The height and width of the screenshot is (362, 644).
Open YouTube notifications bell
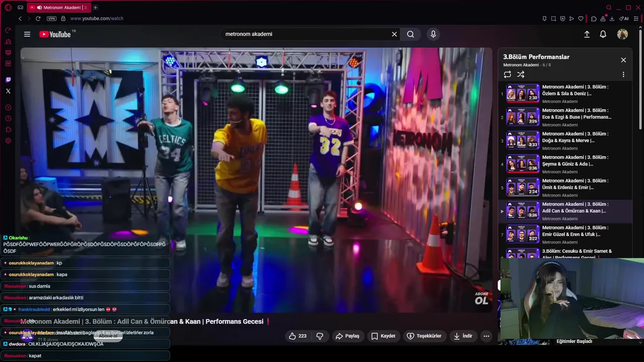(603, 34)
